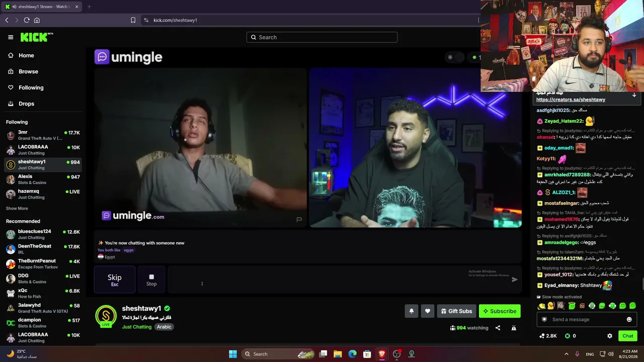Image resolution: width=644 pixels, height=362 pixels.
Task: Open the Windows Start menu
Action: 232,354
